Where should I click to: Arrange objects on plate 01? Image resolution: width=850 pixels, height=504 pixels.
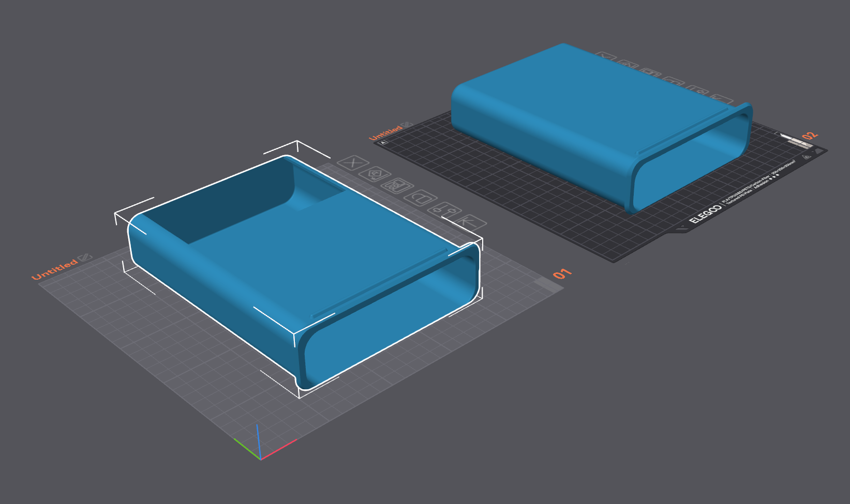pyautogui.click(x=398, y=186)
